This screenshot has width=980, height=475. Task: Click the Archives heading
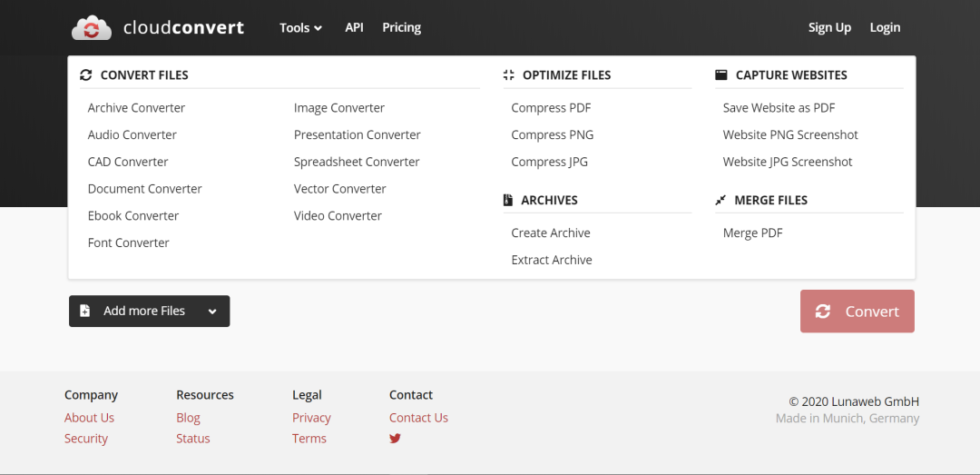click(x=549, y=201)
